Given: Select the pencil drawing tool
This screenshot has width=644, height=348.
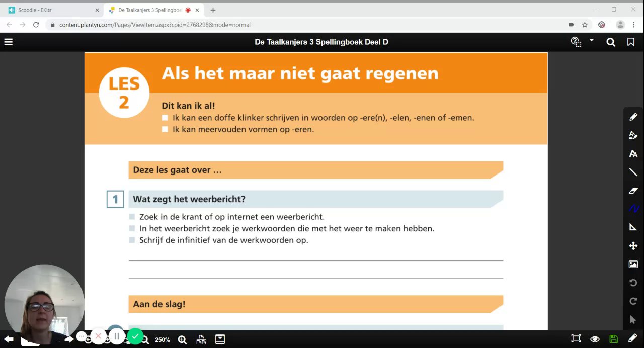Looking at the screenshot, I should pyautogui.click(x=633, y=117).
